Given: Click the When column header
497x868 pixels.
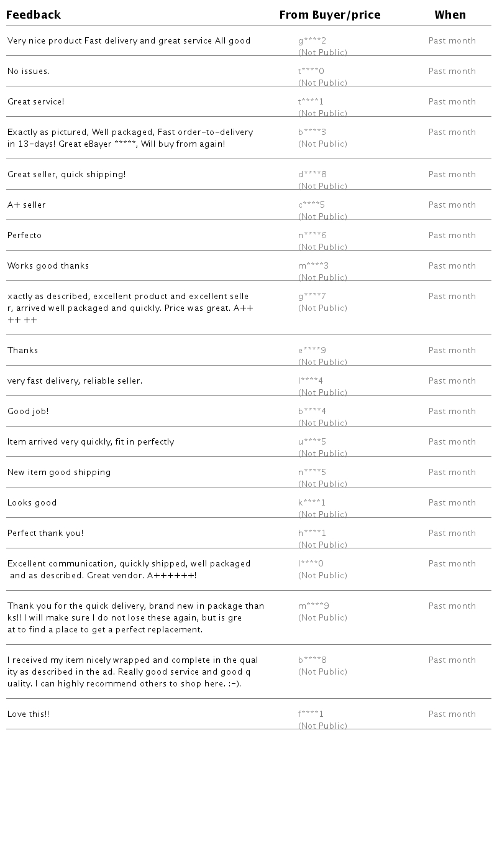Looking at the screenshot, I should [x=450, y=15].
